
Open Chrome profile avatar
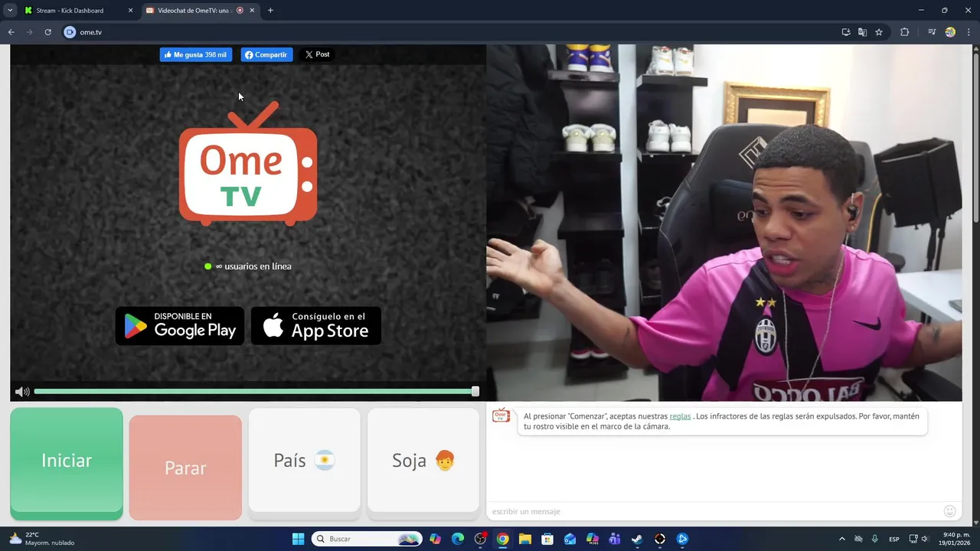950,32
